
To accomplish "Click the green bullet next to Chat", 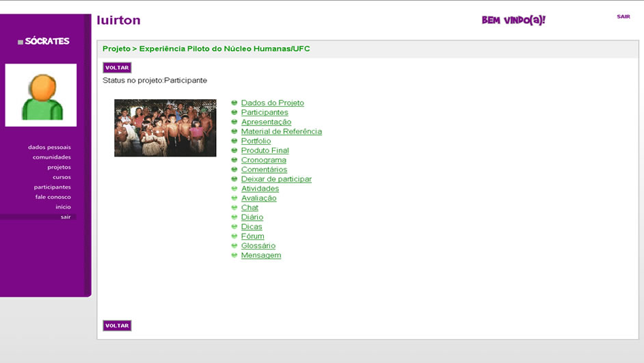I will 234,208.
